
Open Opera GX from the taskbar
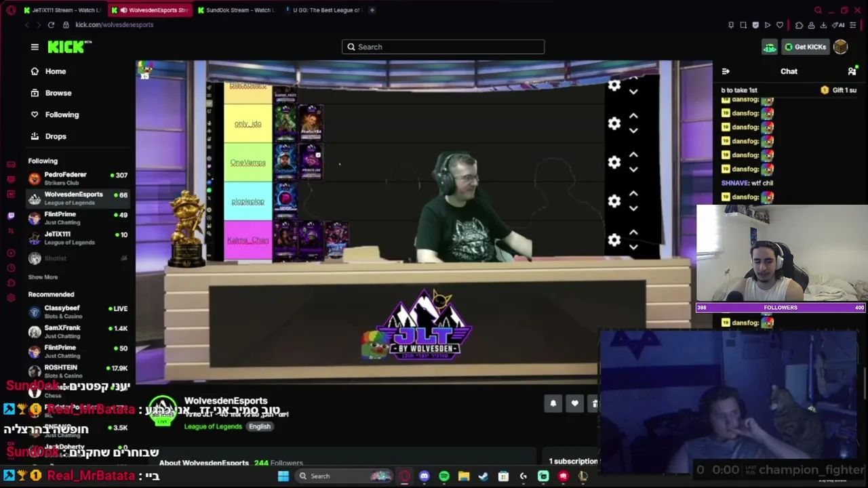tap(405, 476)
